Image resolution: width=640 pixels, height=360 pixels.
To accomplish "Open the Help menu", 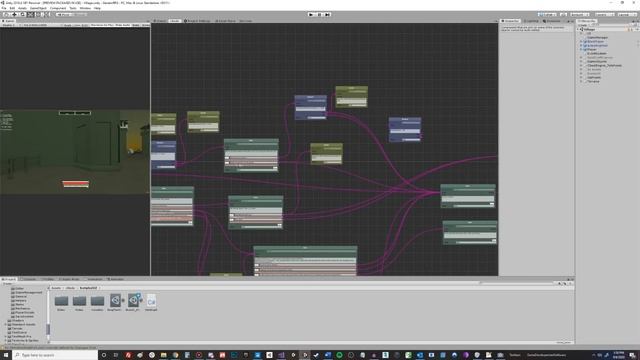I will click(x=97, y=8).
